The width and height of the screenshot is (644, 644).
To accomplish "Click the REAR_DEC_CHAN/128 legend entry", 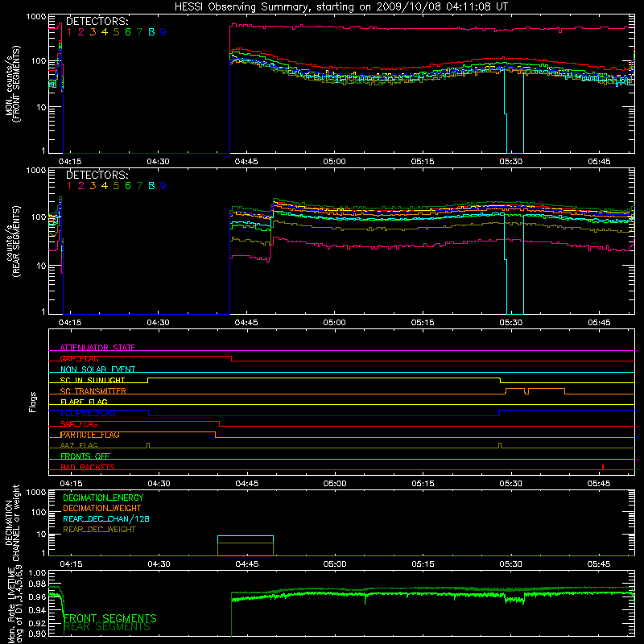I will 106,518.
